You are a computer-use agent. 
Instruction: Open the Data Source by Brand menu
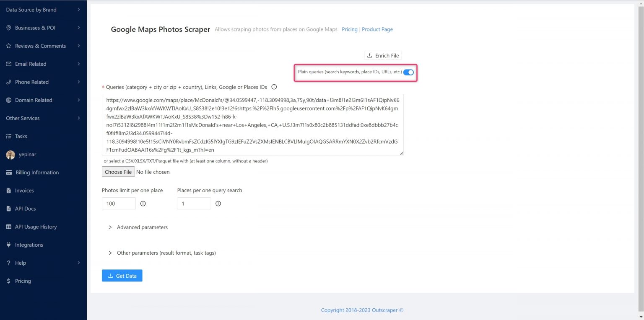pyautogui.click(x=30, y=9)
